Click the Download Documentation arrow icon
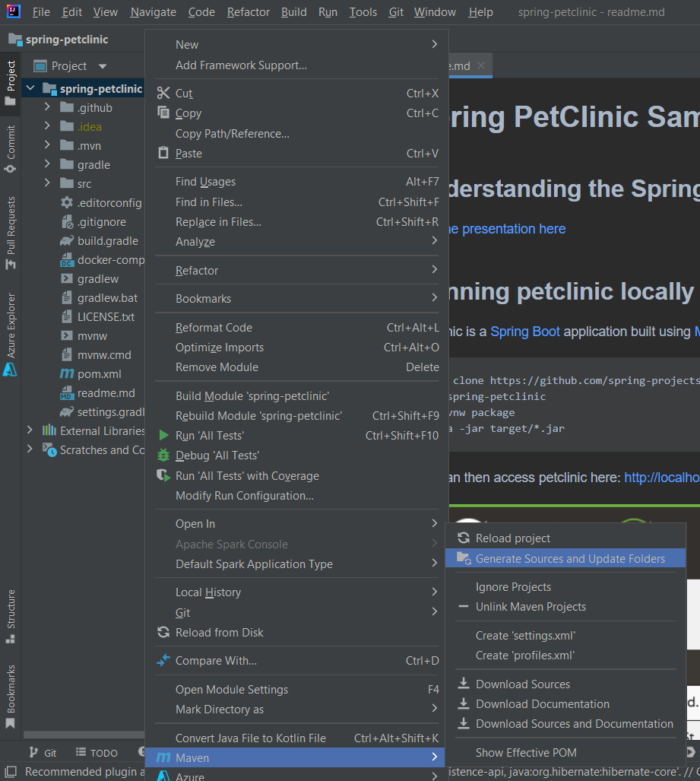This screenshot has width=700, height=781. [464, 703]
